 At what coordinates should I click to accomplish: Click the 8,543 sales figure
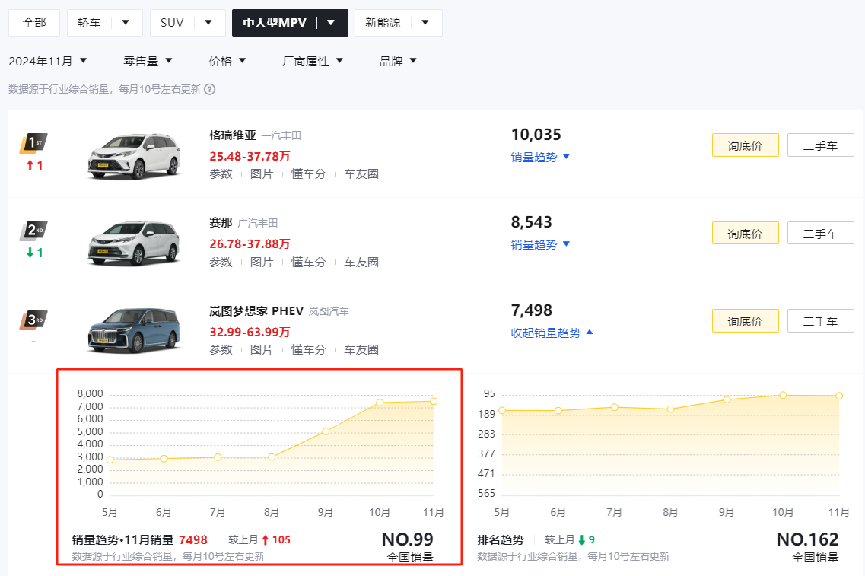tap(531, 222)
